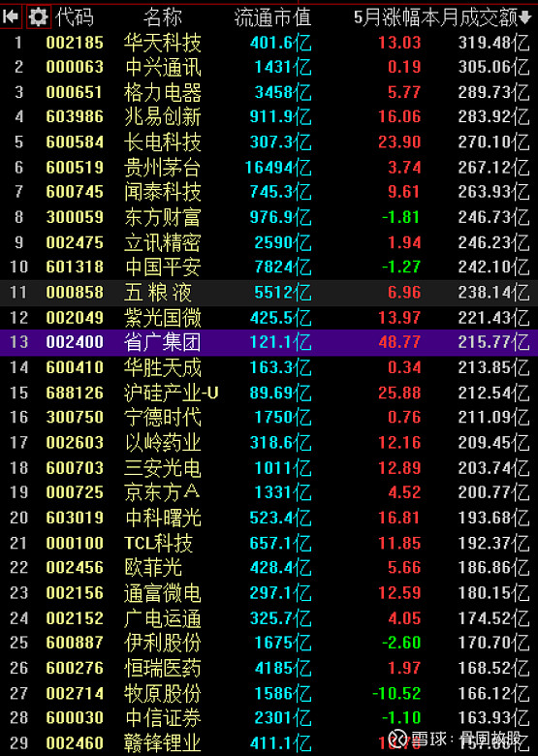Screen dimensions: 538x756
Task: Select stock row 格力电器
Action: [269, 92]
